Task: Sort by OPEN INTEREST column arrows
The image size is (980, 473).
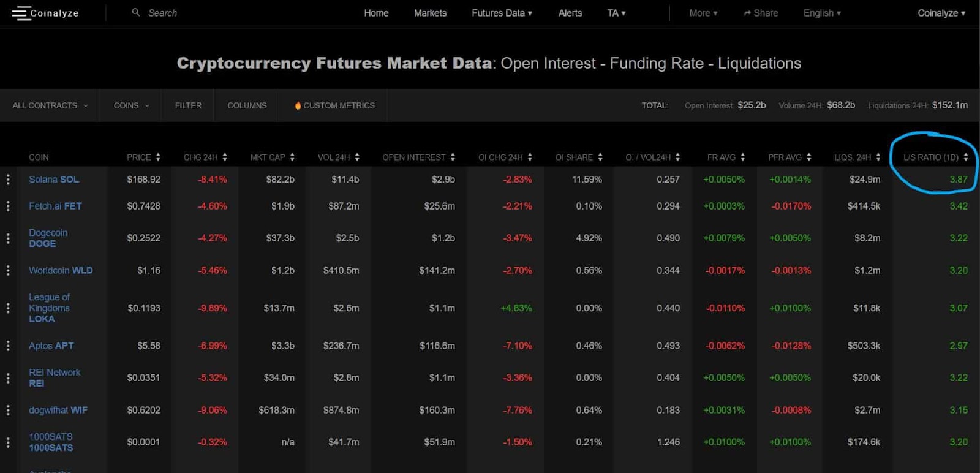Action: click(x=453, y=157)
